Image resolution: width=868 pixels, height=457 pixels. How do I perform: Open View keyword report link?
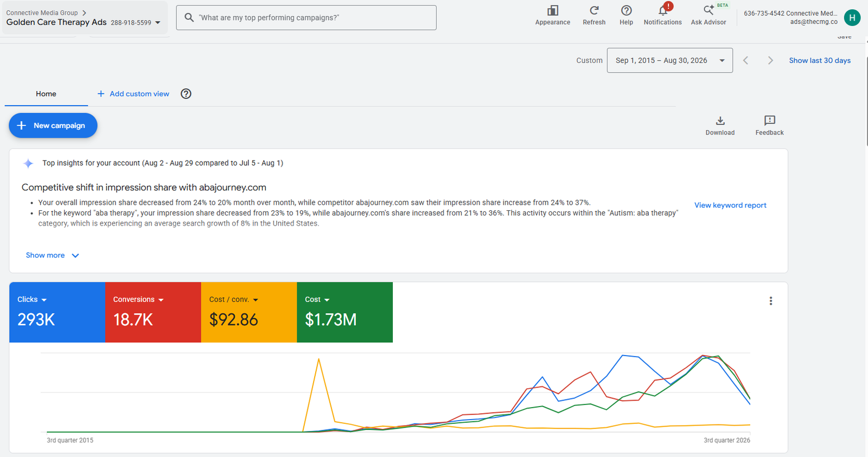pos(730,205)
